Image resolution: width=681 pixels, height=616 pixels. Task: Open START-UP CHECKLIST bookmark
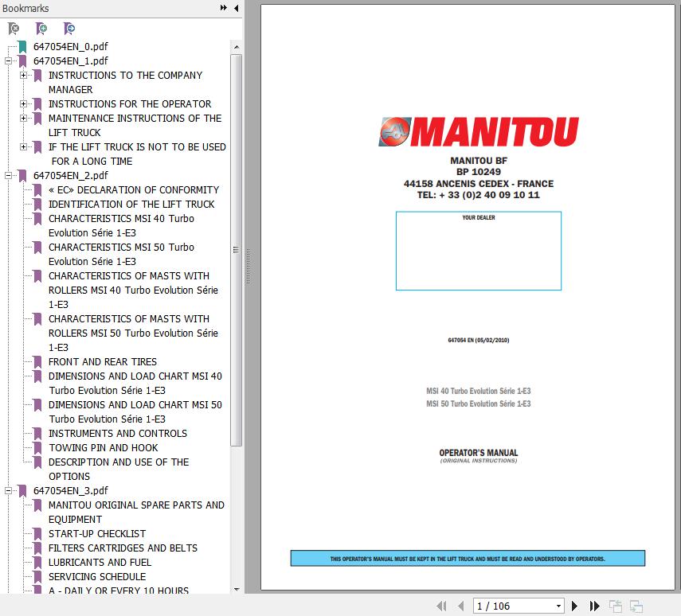pos(97,533)
